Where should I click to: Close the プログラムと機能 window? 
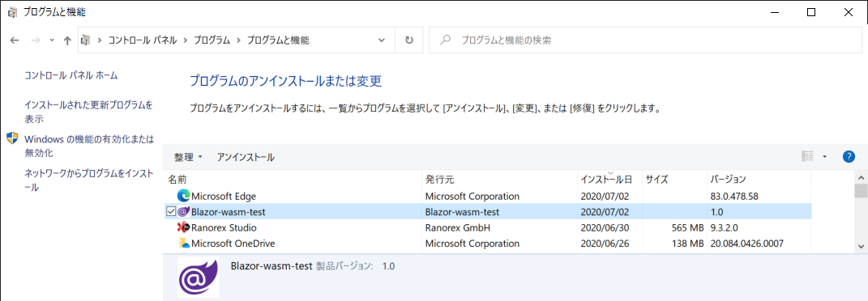tap(848, 12)
